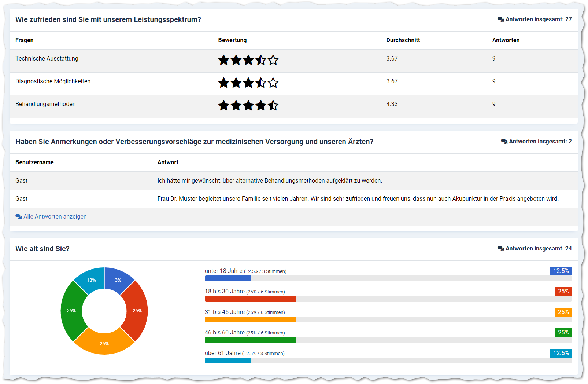Click the dark blue 13% donut slice
588x384 pixels.
tap(117, 281)
